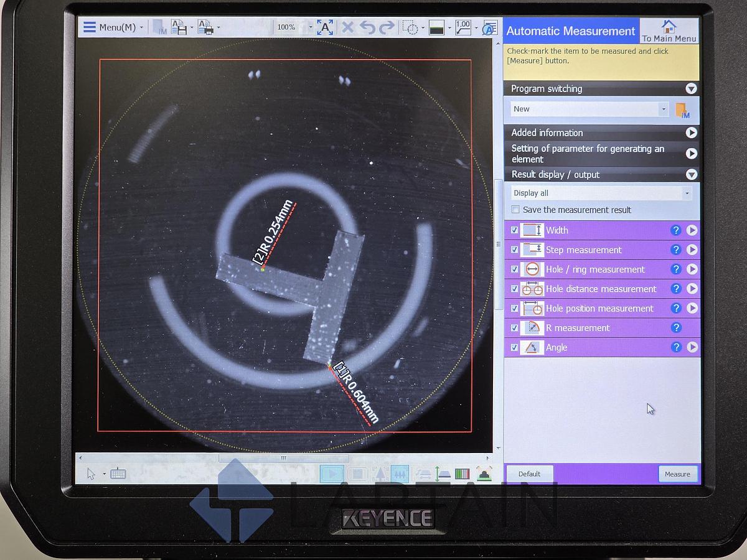The width and height of the screenshot is (747, 560).
Task: Click the arrow button for Width
Action: [x=692, y=230]
